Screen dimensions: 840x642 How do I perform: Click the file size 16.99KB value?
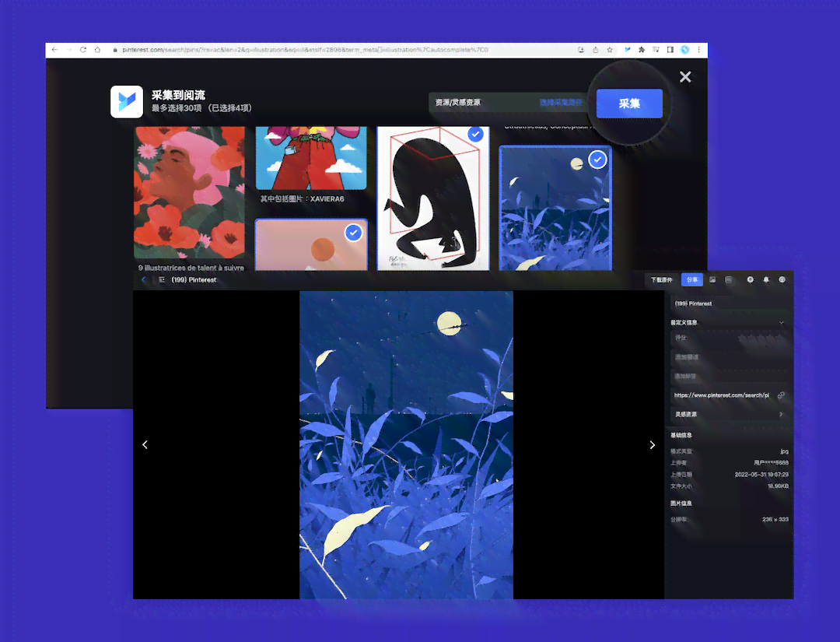tap(778, 486)
